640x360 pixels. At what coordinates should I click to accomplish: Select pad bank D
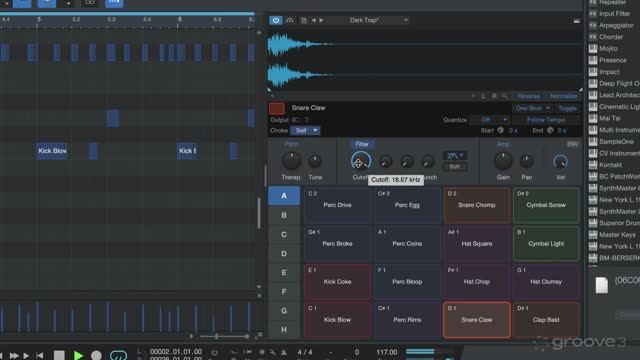click(284, 253)
